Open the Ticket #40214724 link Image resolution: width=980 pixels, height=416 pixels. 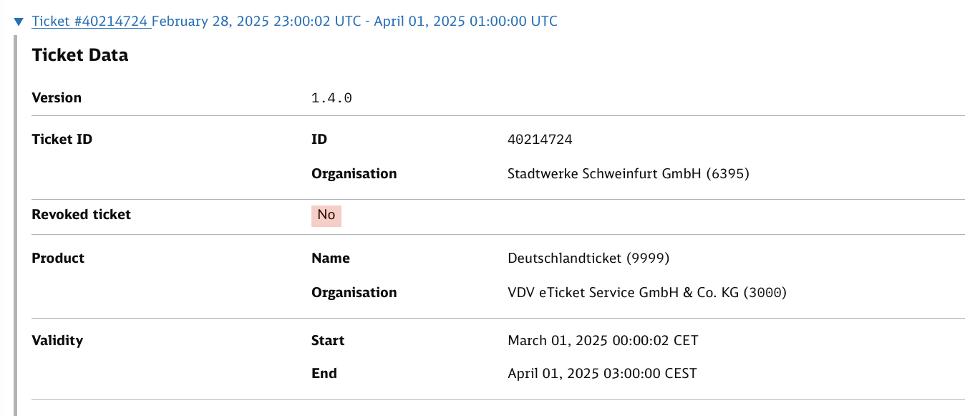90,21
